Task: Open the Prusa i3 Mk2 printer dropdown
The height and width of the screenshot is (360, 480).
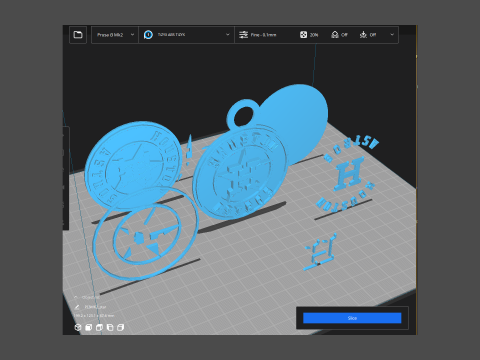Action: coord(115,35)
